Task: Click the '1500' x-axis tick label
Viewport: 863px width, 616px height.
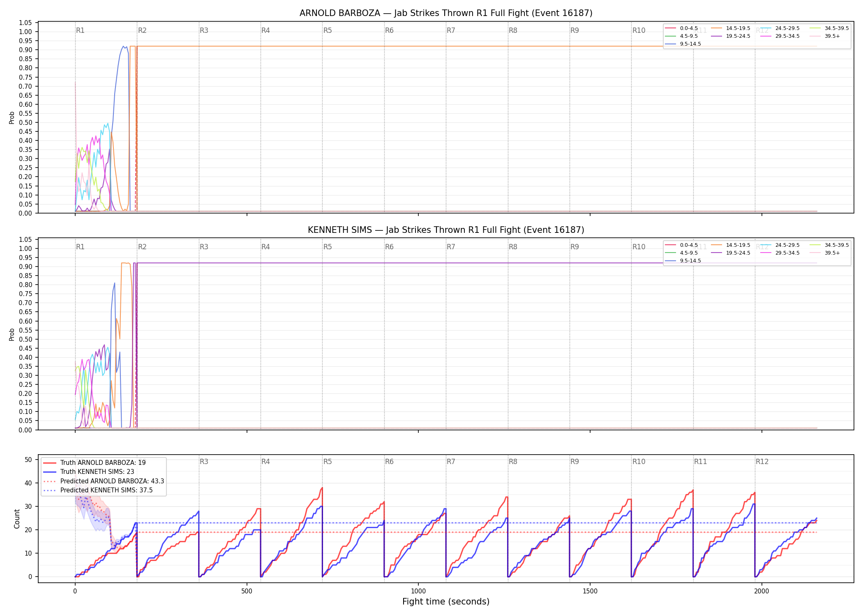Action: click(590, 591)
